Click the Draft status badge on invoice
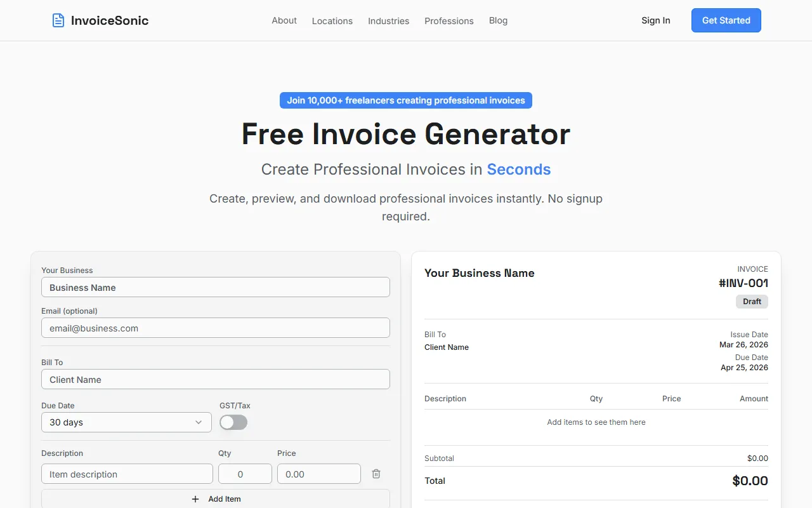The image size is (812, 508). tap(752, 302)
